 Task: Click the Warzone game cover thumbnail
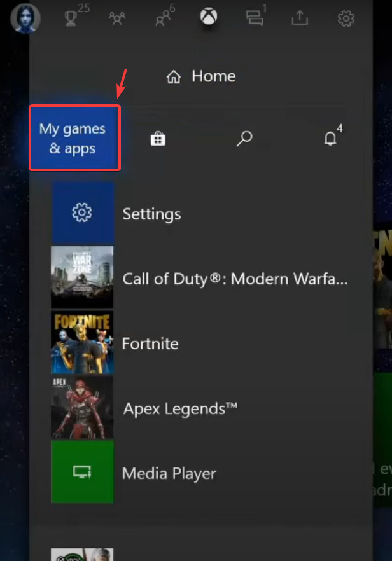(82, 277)
